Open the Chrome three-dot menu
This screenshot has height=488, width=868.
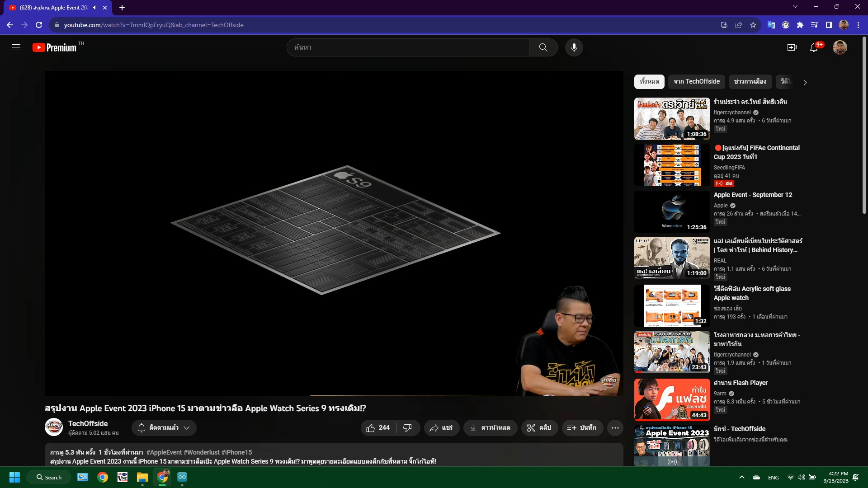[858, 25]
